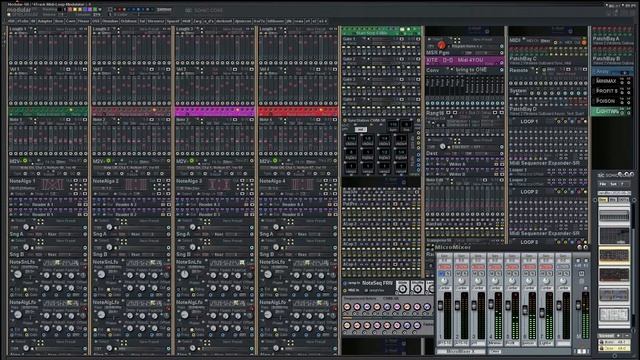The height and width of the screenshot is (360, 640).
Task: Solo MicroMixer channel 2 with S button
Action: tap(464, 274)
